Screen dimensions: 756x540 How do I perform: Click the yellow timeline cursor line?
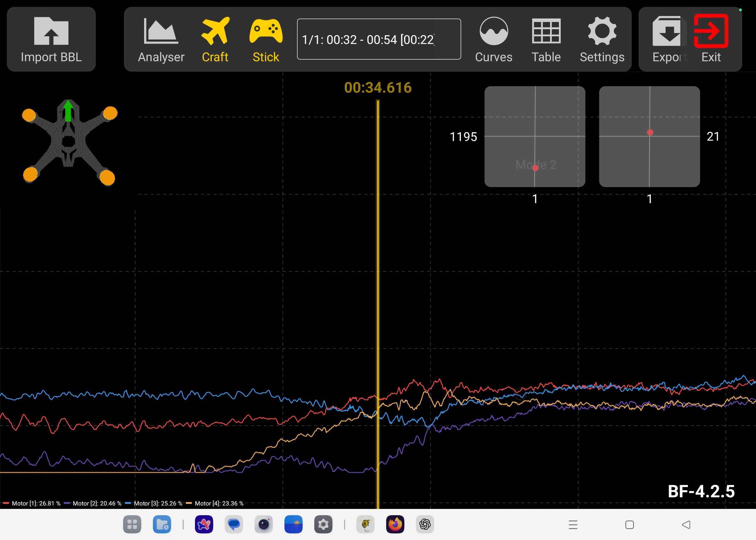tap(378, 299)
